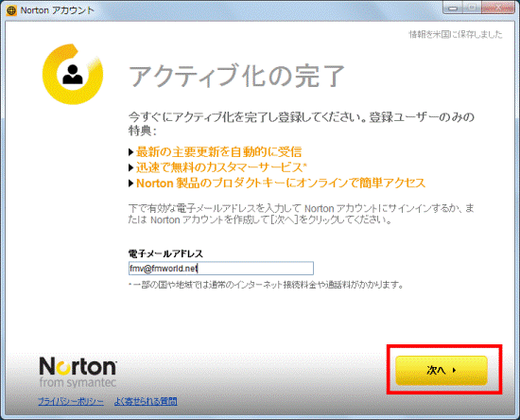Maximize the Norton アカウント window
Screen dimensions: 520x420
472,8
